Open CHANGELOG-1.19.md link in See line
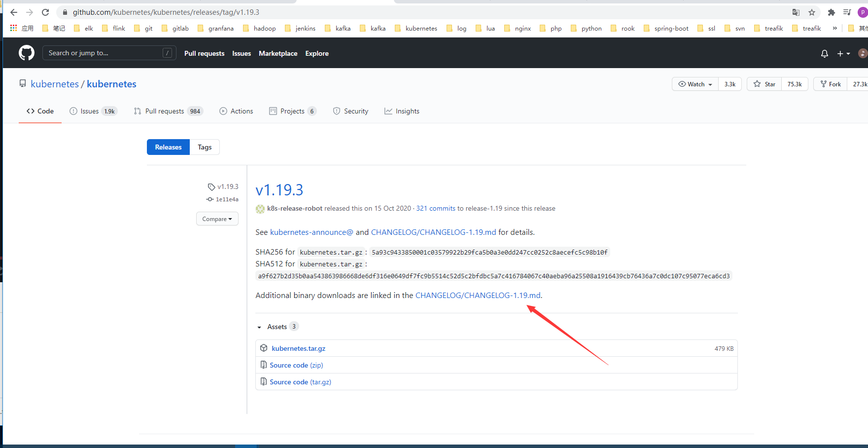The image size is (868, 448). coord(434,232)
